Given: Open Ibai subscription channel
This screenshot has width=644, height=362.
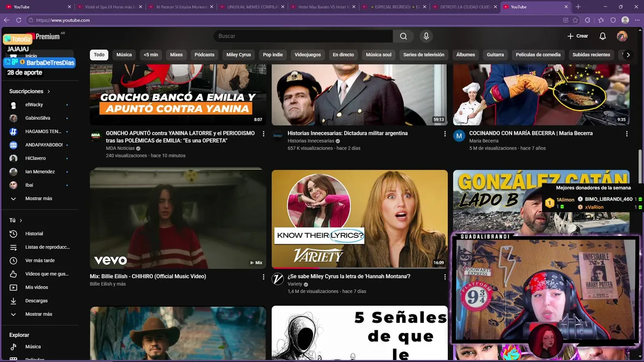Looking at the screenshot, I should (x=39, y=185).
